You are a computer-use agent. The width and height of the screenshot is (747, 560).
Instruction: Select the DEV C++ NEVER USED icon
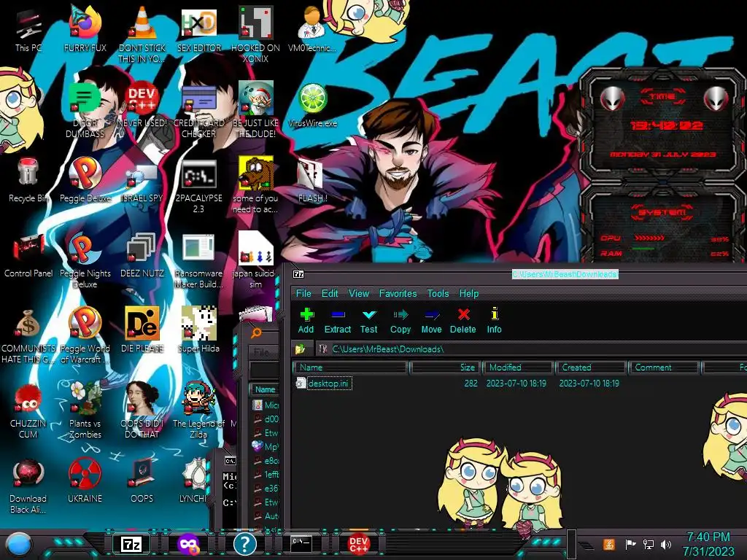[142, 105]
